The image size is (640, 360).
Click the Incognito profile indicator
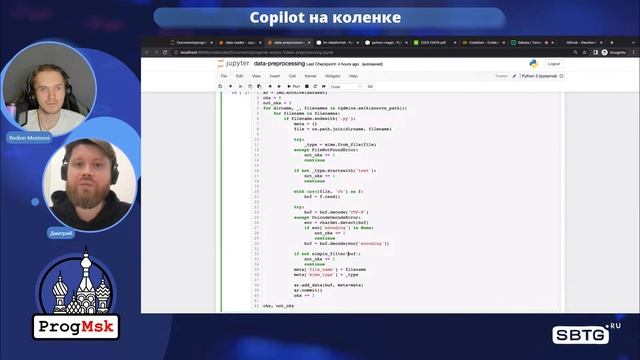click(614, 52)
